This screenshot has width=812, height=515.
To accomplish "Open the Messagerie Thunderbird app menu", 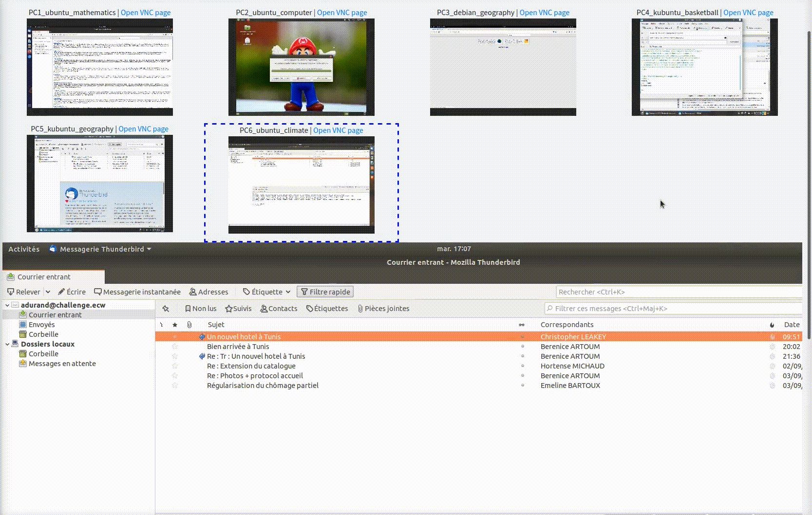I will click(101, 249).
